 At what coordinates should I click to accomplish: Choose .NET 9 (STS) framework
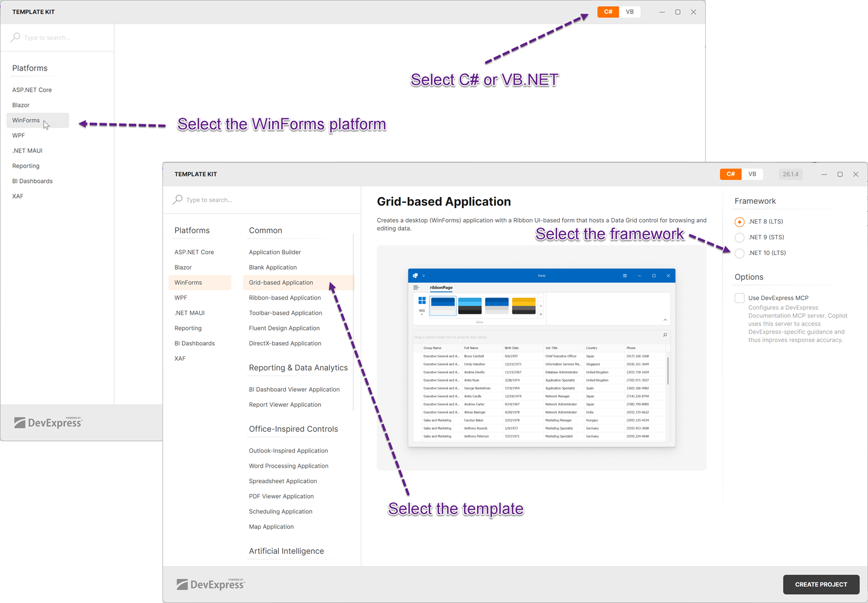click(x=740, y=237)
